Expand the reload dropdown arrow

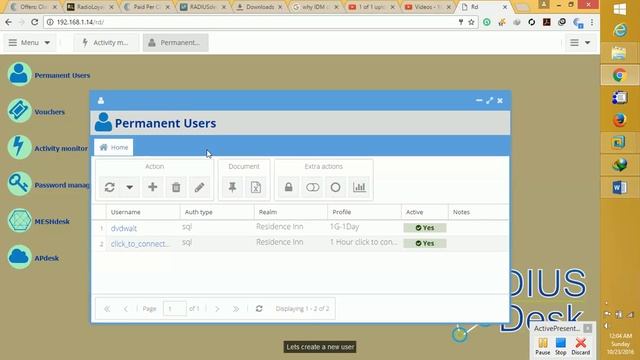click(x=129, y=187)
